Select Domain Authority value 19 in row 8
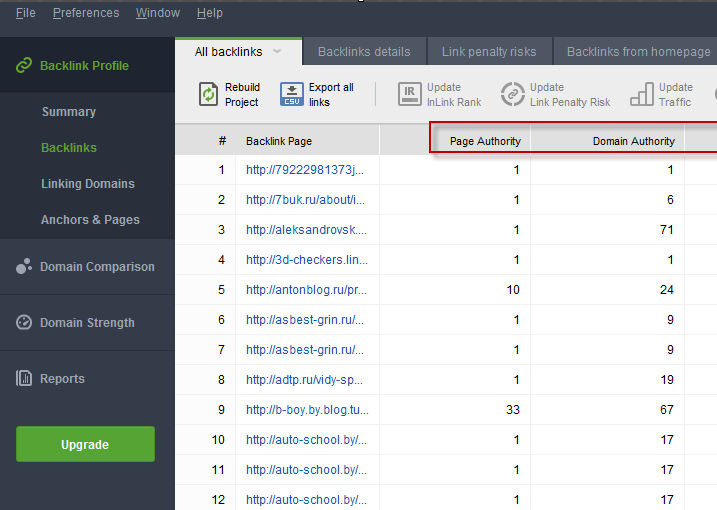This screenshot has width=717, height=510. click(667, 380)
